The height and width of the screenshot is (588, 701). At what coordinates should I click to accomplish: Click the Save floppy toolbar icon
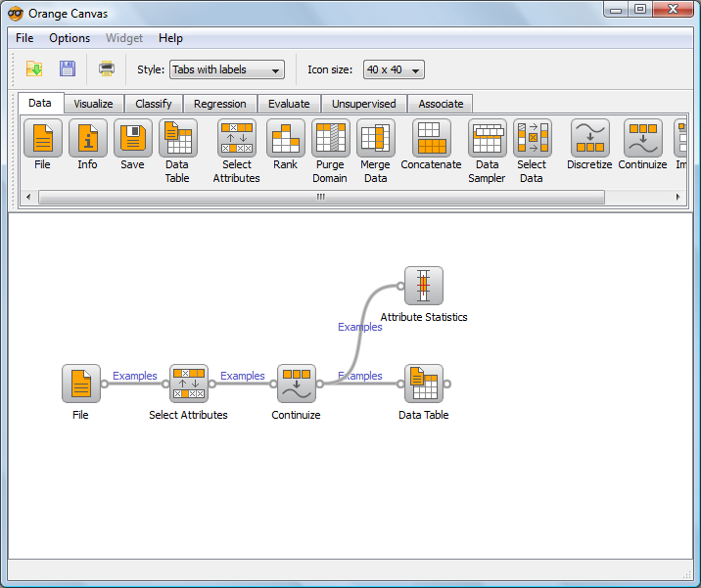(x=67, y=68)
